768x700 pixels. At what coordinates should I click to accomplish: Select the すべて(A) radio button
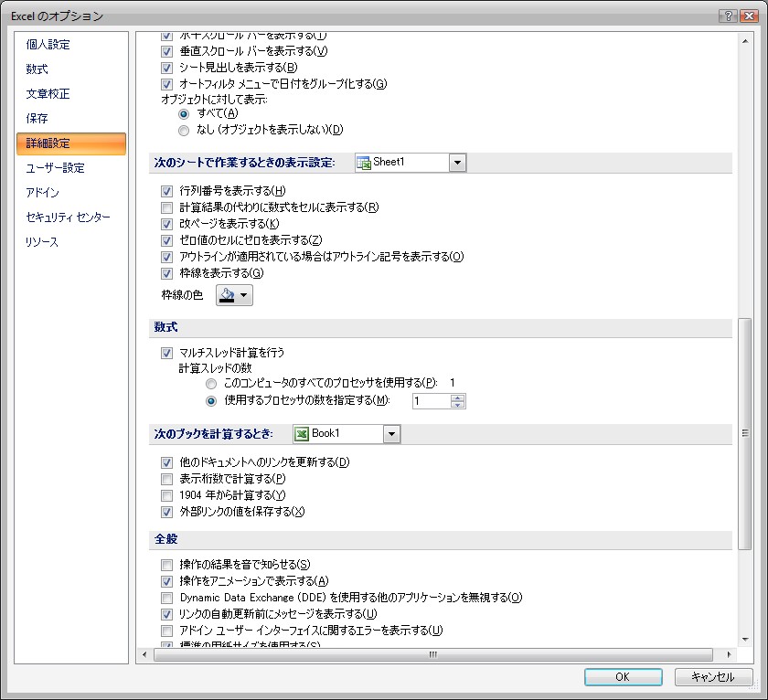[x=184, y=114]
